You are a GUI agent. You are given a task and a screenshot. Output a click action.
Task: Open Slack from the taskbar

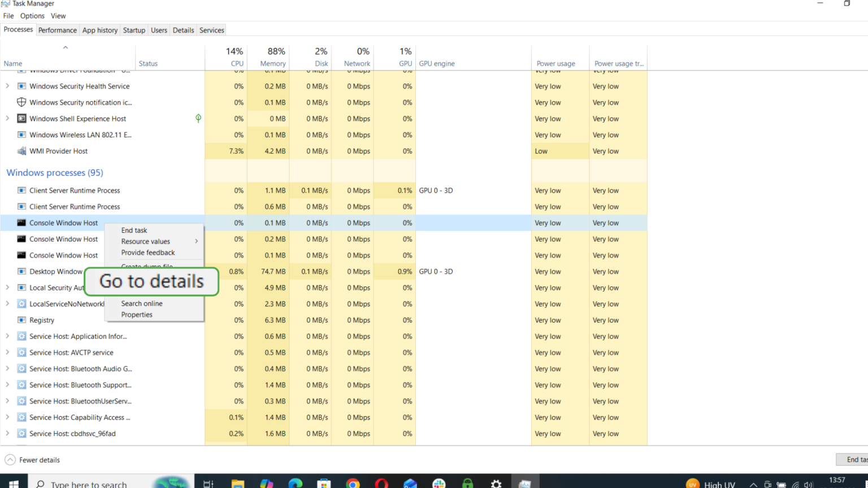pyautogui.click(x=439, y=483)
